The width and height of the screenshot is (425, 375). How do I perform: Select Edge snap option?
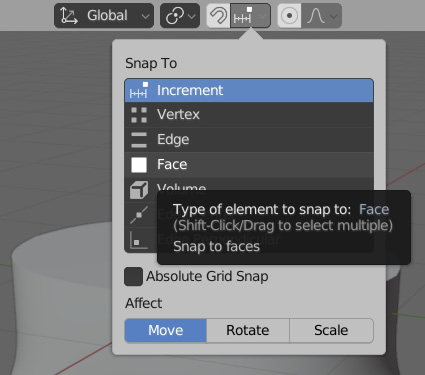249,139
